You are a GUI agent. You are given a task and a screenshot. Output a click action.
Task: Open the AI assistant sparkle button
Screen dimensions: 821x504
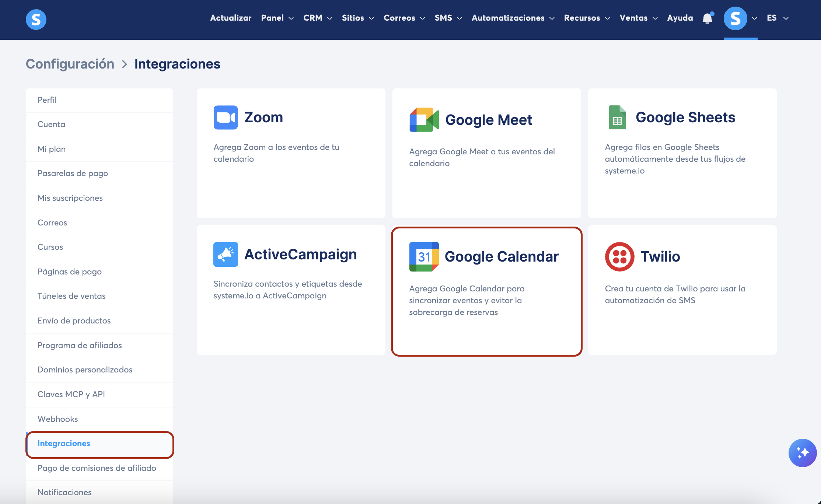(803, 453)
